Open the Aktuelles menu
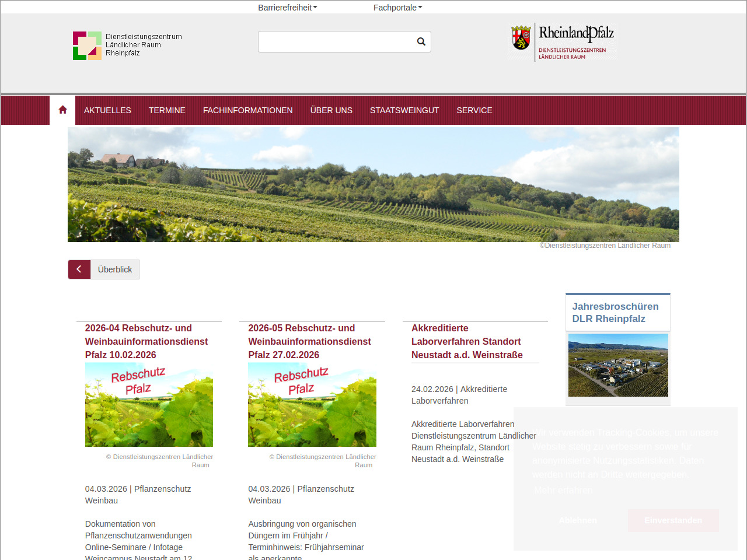Screen dimensions: 747x560 [107, 110]
